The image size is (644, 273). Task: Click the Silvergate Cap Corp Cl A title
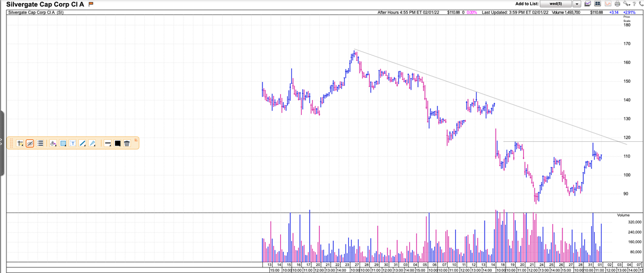click(44, 4)
